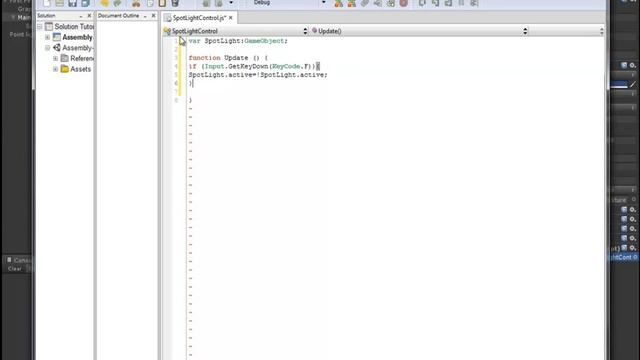
Task: Select the Assets folder in solution tree
Action: [76, 69]
